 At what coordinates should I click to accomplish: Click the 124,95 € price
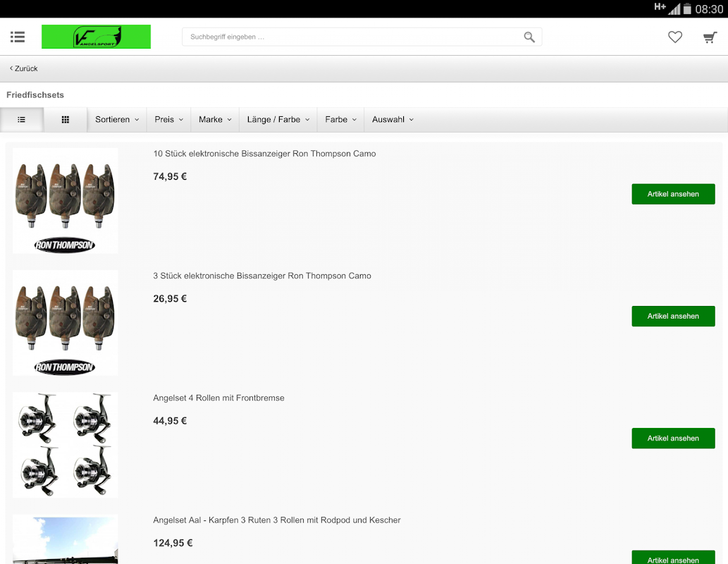click(x=173, y=543)
